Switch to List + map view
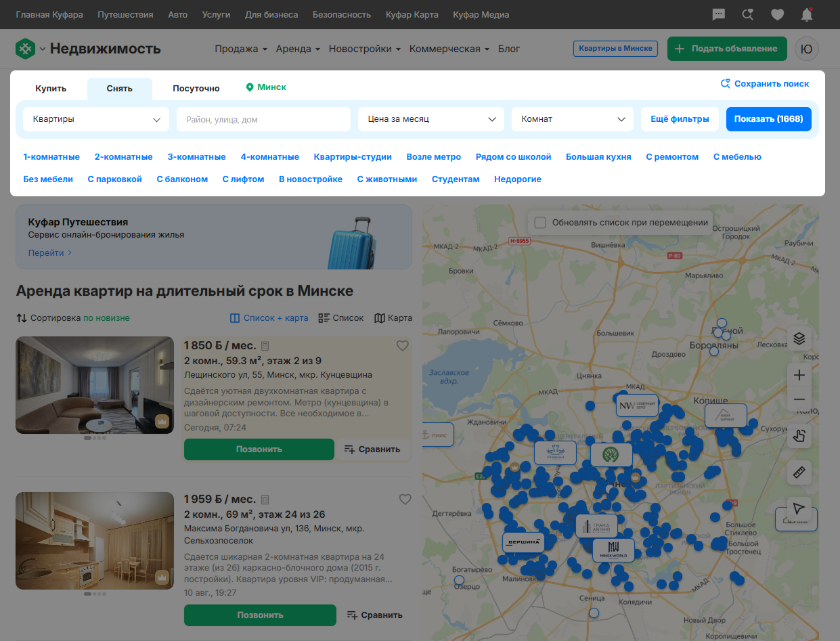Viewport: 840px width, 641px height. coord(269,318)
